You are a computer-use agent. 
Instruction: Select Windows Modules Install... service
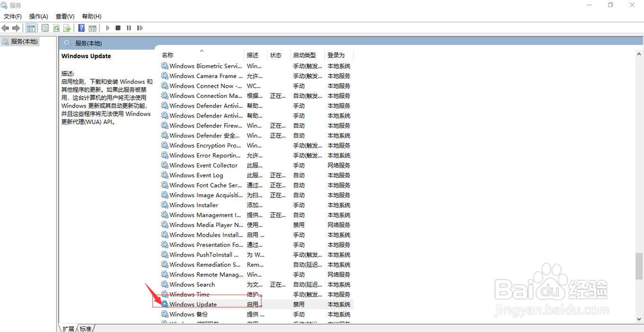coord(206,235)
